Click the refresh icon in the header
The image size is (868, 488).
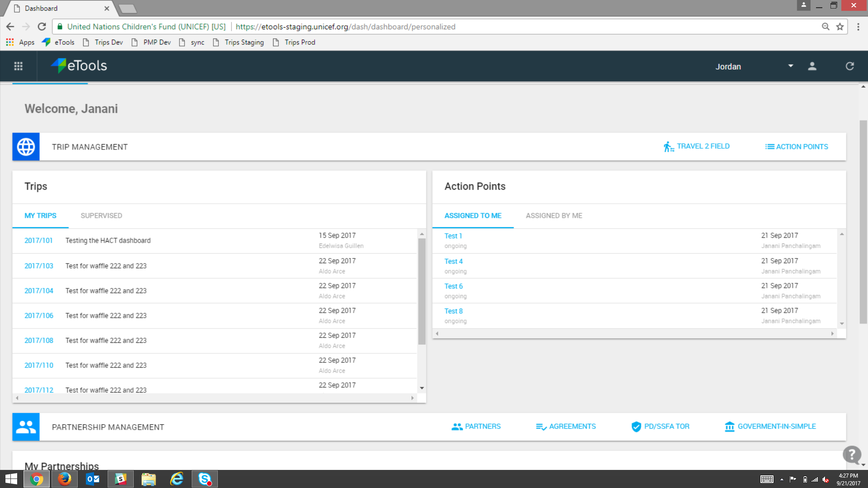pyautogui.click(x=849, y=66)
